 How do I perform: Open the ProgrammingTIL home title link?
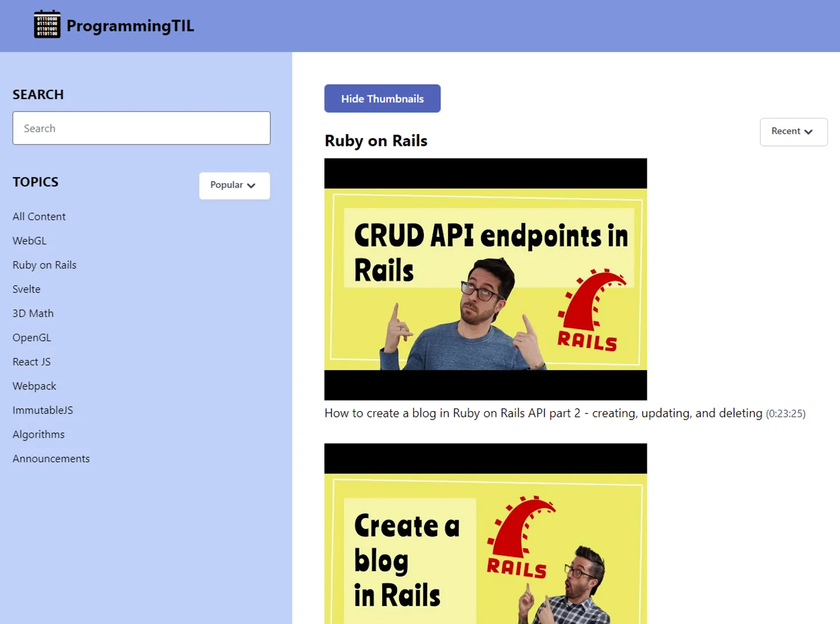[130, 26]
